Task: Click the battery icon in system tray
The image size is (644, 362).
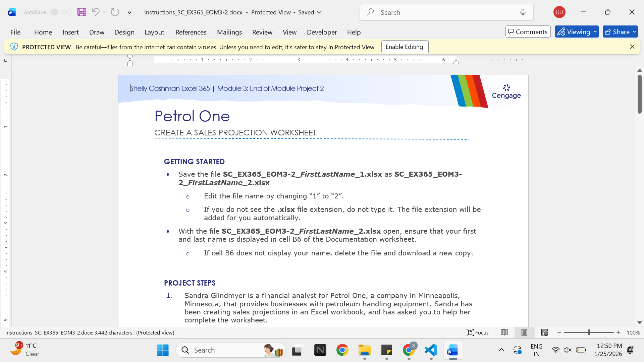Action: [x=581, y=350]
